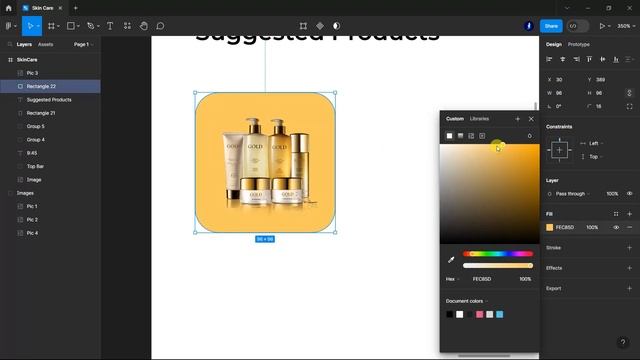Select the Suggested Products text layer
Screen dimensions: 640x360
(50, 100)
